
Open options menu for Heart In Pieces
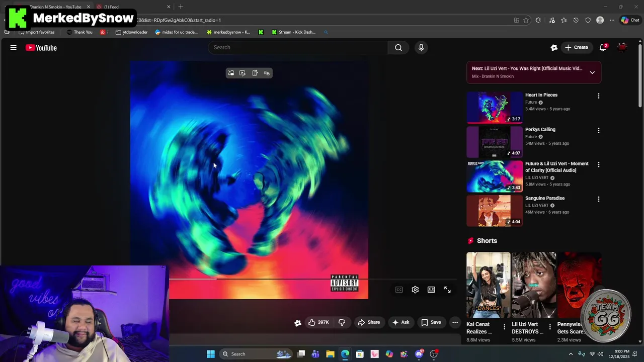pos(598,96)
